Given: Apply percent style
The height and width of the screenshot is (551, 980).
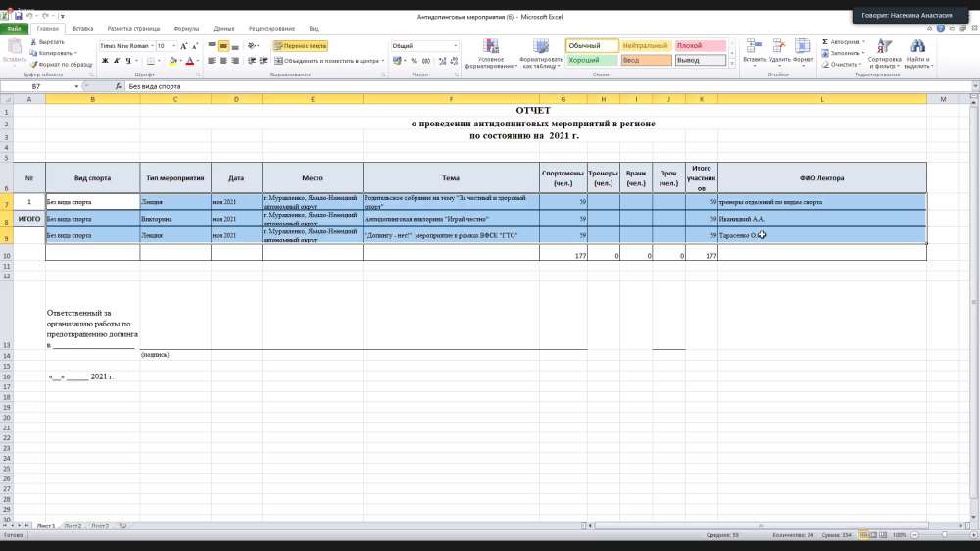Looking at the screenshot, I should pos(414,61).
